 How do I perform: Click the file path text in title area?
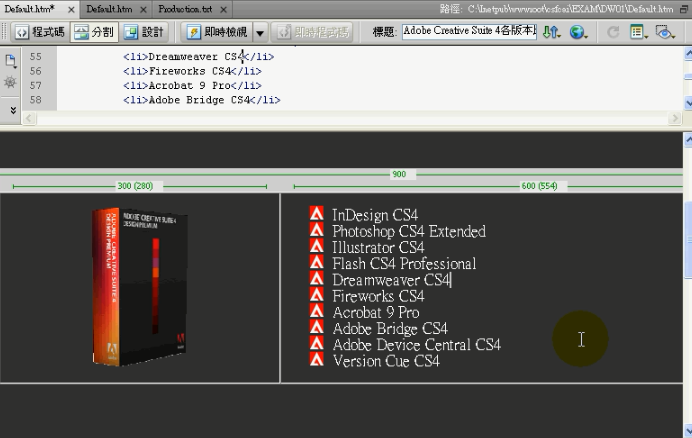pyautogui.click(x=570, y=9)
